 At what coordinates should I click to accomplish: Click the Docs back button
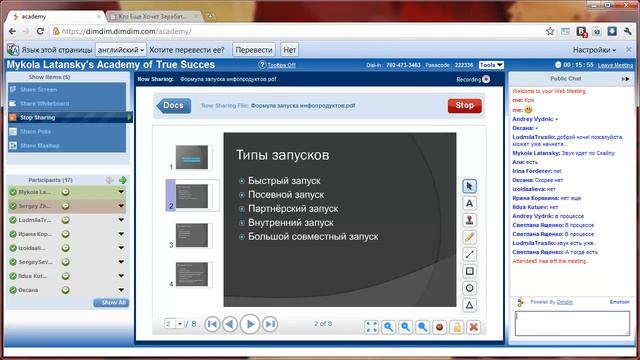pyautogui.click(x=173, y=105)
